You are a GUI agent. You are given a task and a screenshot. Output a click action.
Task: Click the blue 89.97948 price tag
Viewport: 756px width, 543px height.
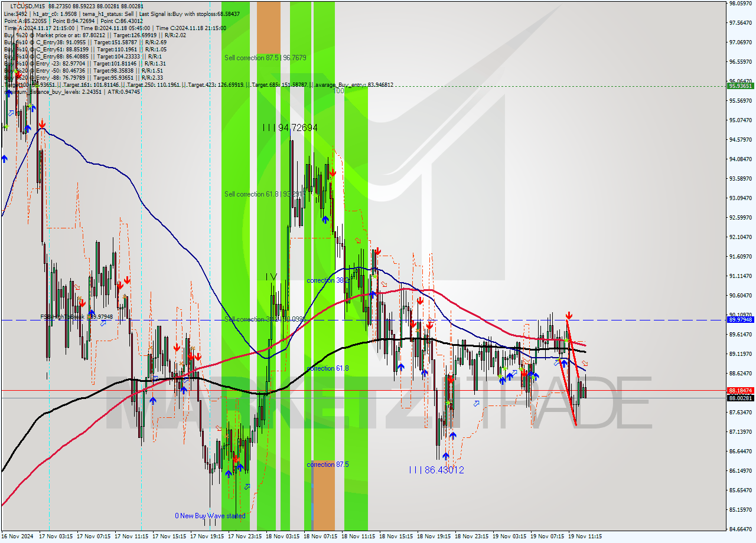point(741,319)
